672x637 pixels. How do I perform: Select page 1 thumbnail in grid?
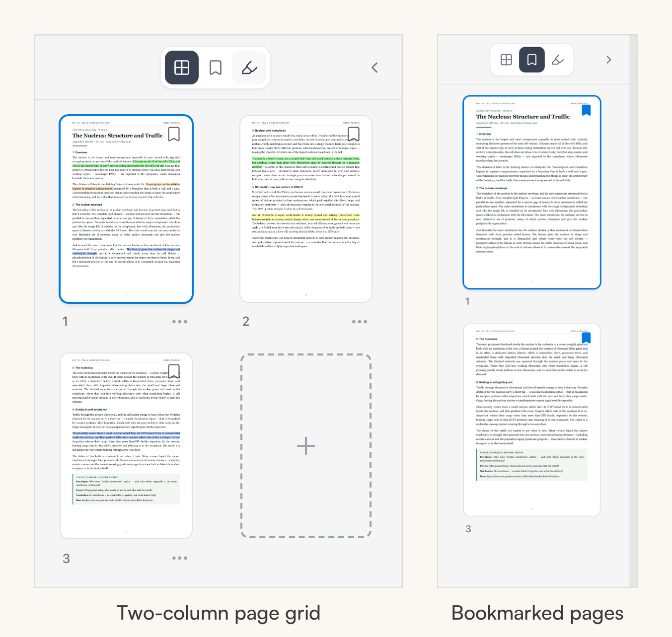coord(126,209)
